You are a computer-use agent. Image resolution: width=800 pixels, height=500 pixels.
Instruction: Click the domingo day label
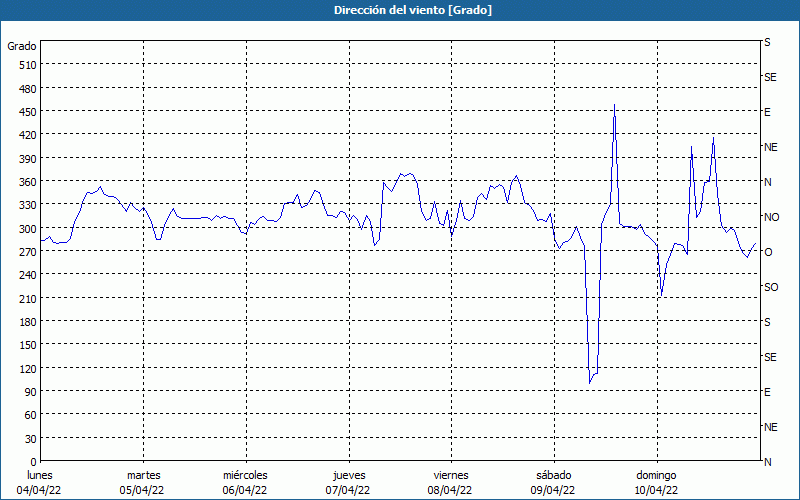click(656, 475)
